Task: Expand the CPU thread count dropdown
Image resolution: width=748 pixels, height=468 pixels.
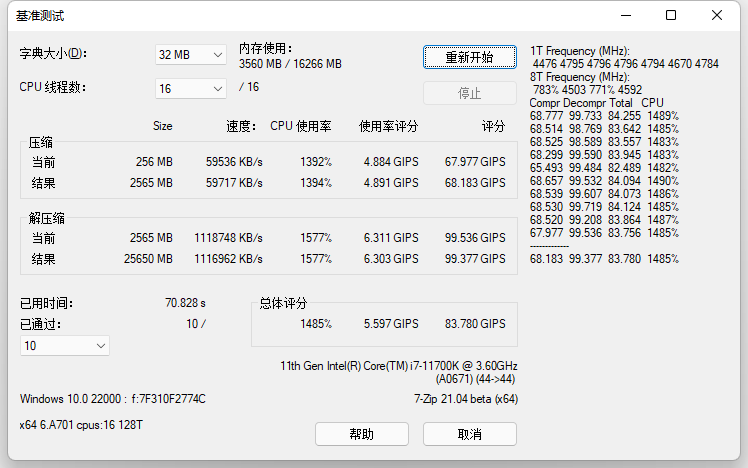Action: [x=191, y=89]
